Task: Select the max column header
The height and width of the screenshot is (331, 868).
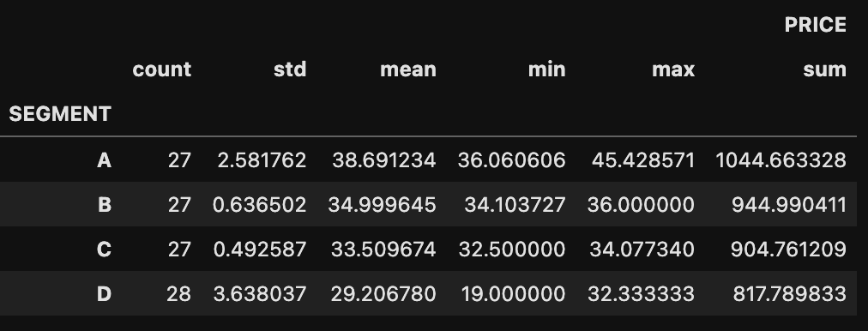Action: point(672,69)
